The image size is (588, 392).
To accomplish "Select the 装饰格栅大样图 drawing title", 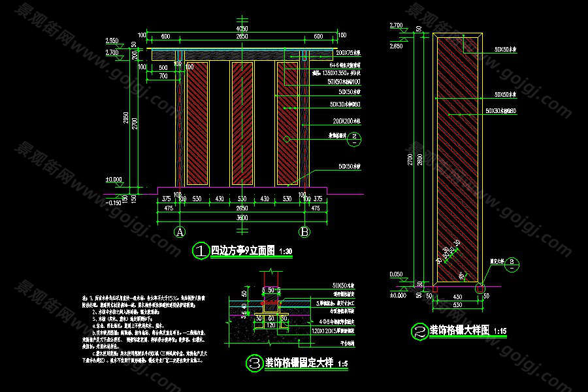I will click(459, 330).
